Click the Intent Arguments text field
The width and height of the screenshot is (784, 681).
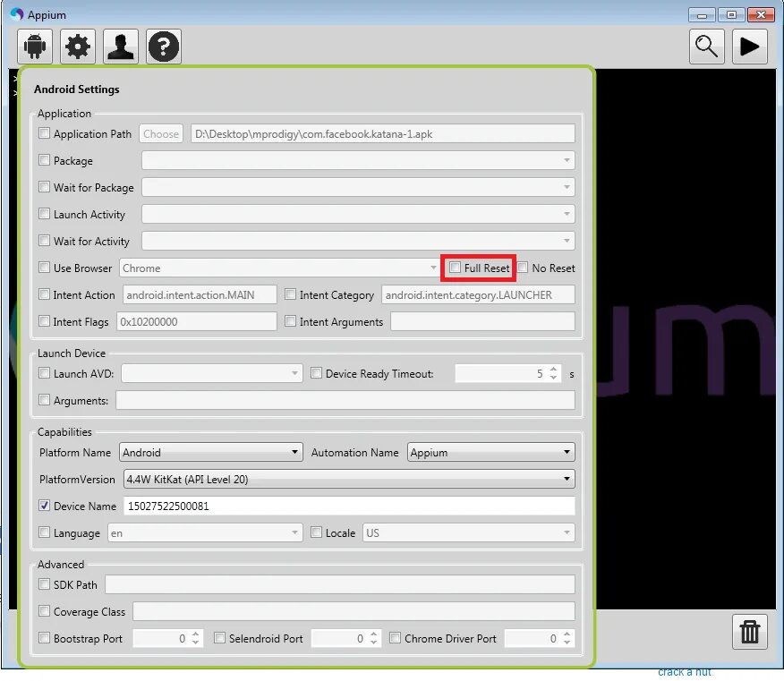482,321
